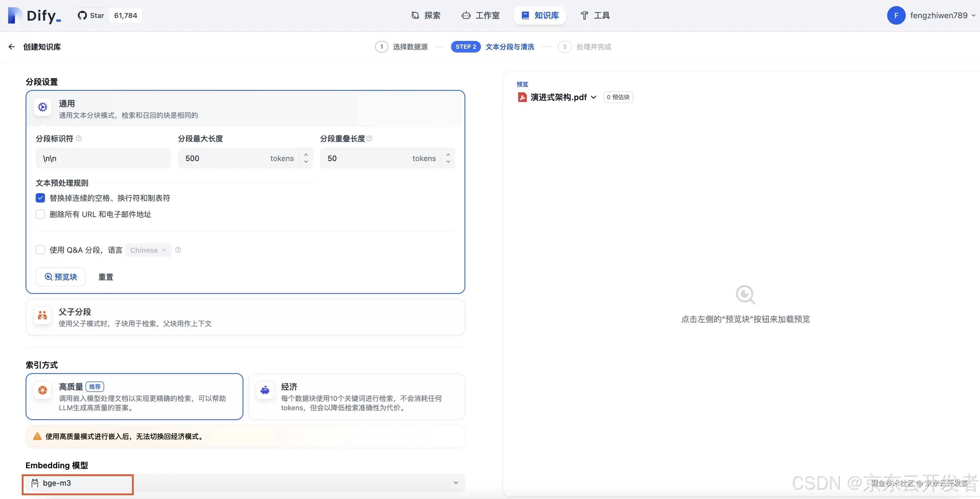Click the back arrow beside 创建知识库

coord(11,47)
